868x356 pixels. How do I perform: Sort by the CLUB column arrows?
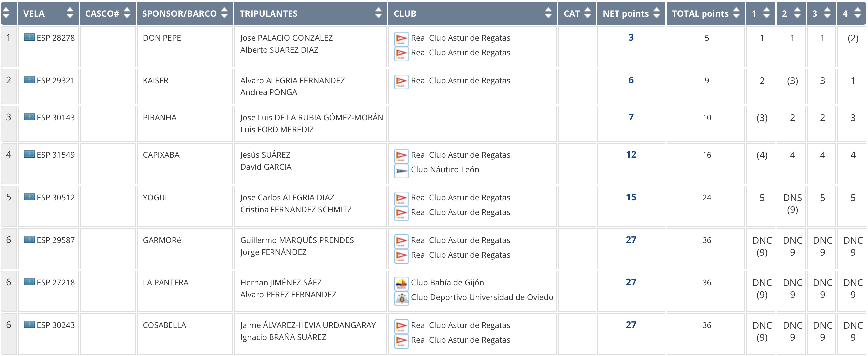coord(548,13)
